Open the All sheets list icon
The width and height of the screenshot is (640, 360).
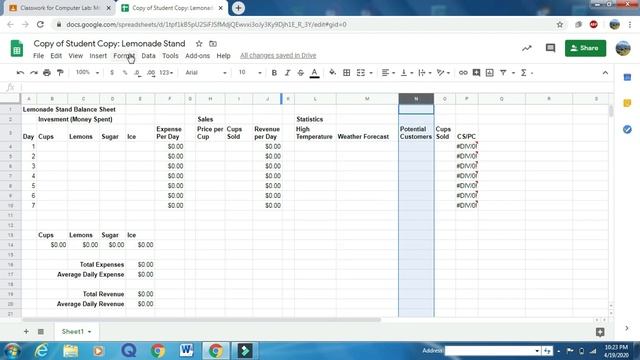point(41,331)
